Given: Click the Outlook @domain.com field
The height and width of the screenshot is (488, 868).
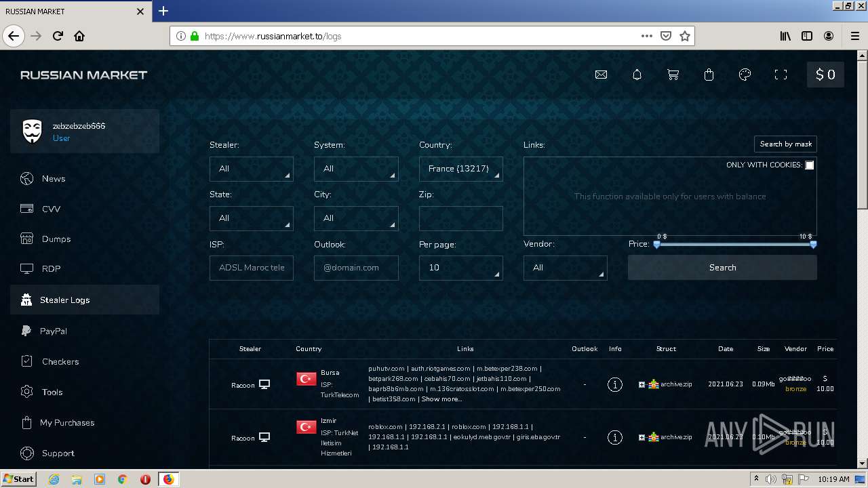Looking at the screenshot, I should pyautogui.click(x=356, y=268).
